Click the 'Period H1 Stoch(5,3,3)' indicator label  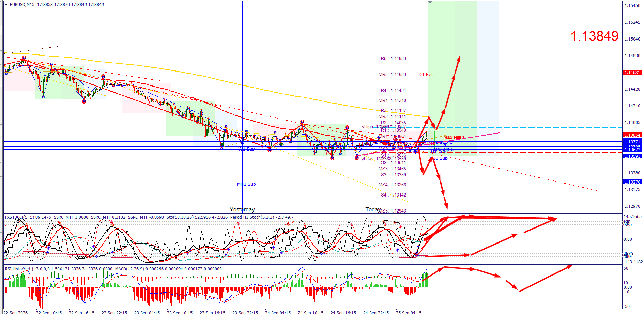[x=262, y=217]
